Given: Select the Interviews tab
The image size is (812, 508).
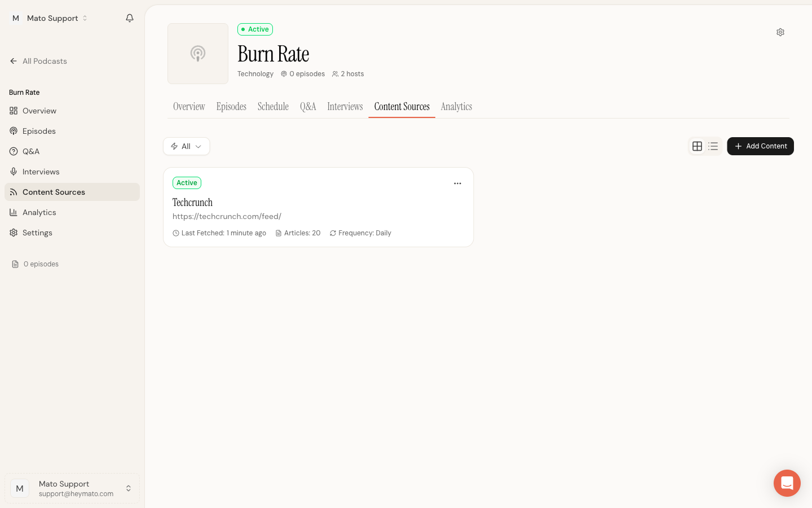Looking at the screenshot, I should pos(345,107).
